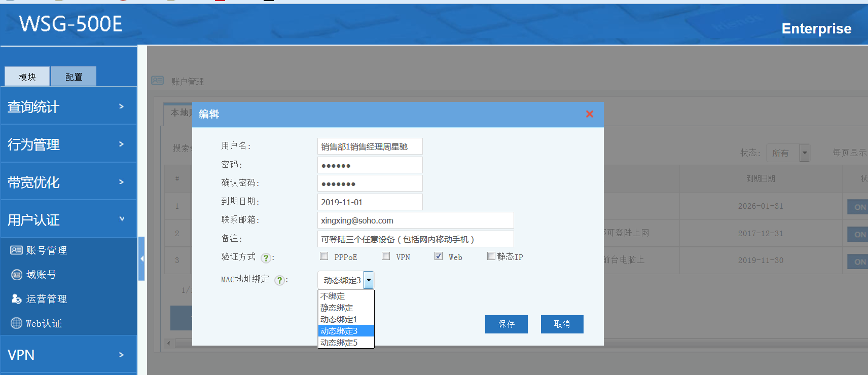868x375 pixels.
Task: Click the 取消 button
Action: 562,324
